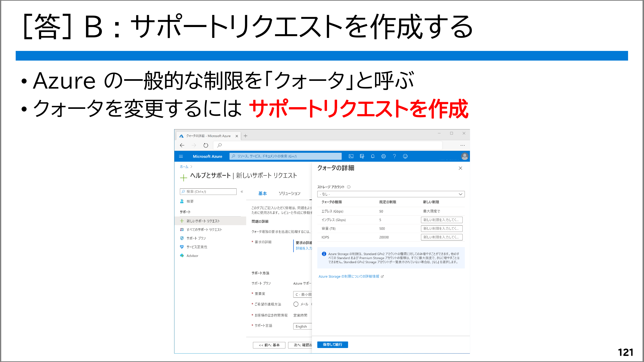Screen dimensions: 644x362
Task: Click the browser refresh icon
Action: point(205,145)
